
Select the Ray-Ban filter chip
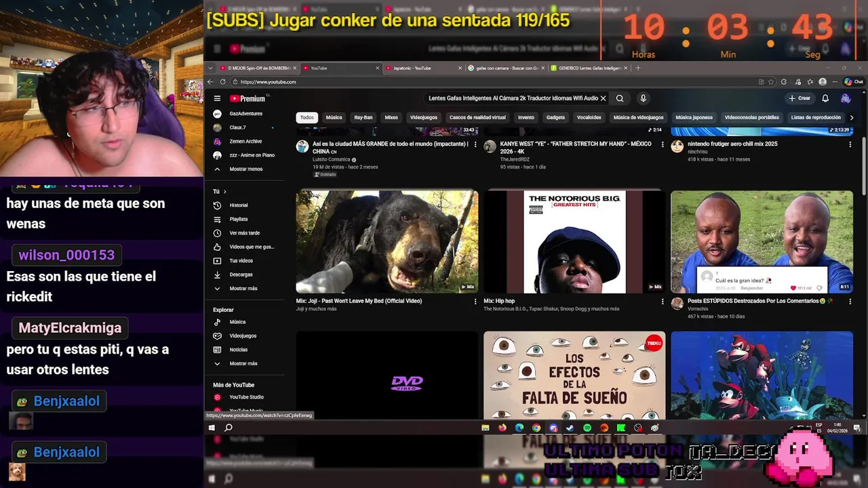(x=363, y=117)
